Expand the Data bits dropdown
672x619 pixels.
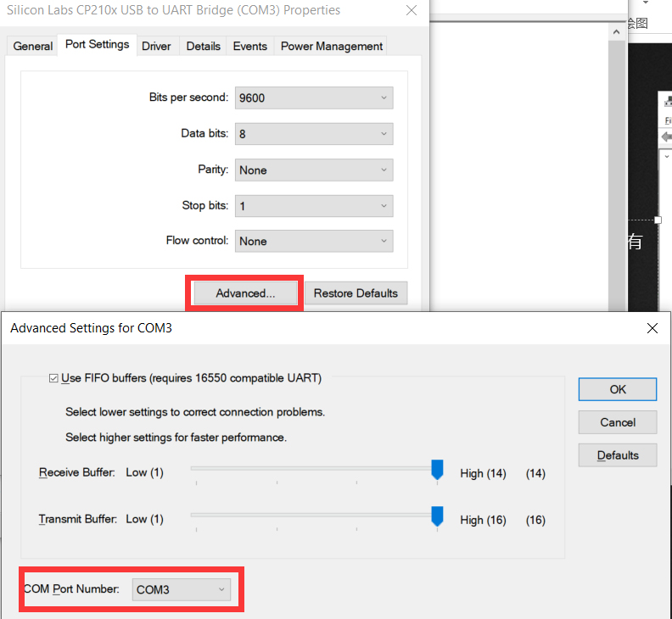(314, 134)
